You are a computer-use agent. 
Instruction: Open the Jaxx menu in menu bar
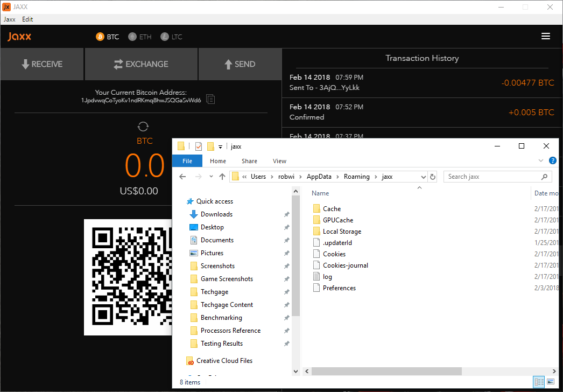pyautogui.click(x=10, y=19)
